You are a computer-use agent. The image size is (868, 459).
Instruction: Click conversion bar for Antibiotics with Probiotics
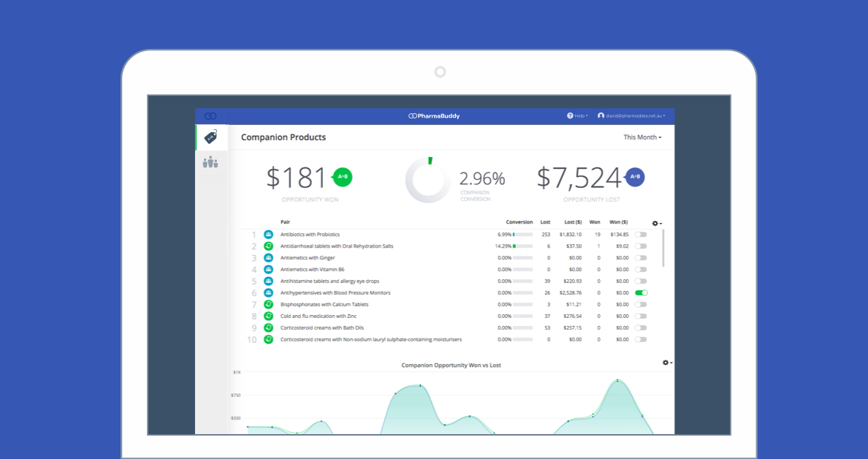coord(522,235)
